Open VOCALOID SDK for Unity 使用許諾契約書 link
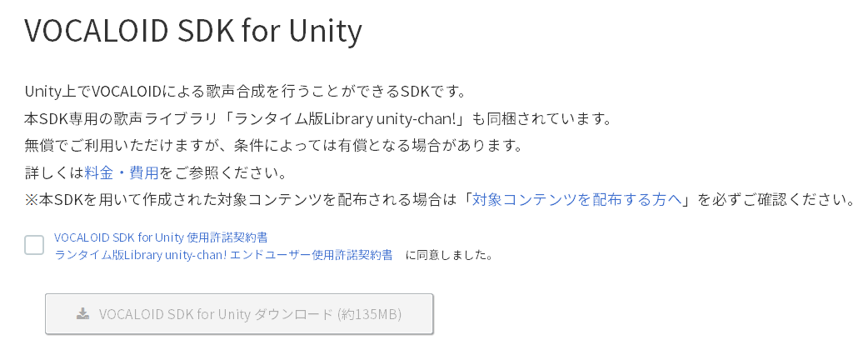868x355 pixels. tap(161, 237)
